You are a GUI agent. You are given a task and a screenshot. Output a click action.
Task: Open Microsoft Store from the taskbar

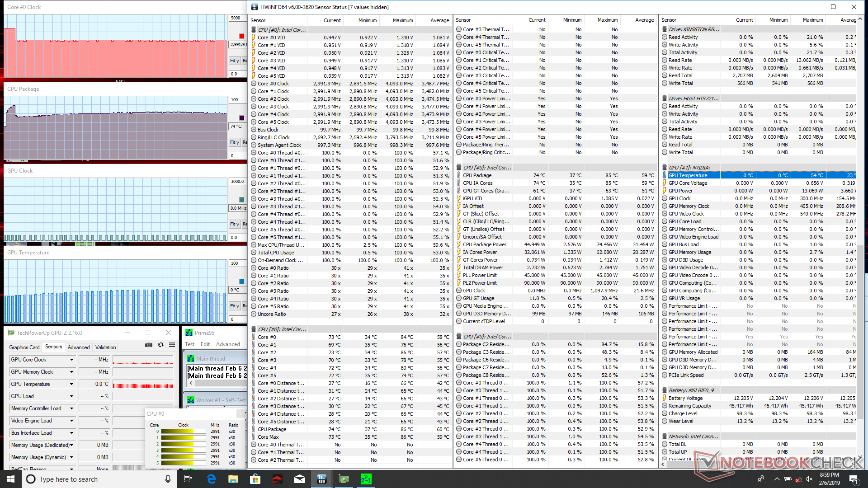(x=255, y=479)
